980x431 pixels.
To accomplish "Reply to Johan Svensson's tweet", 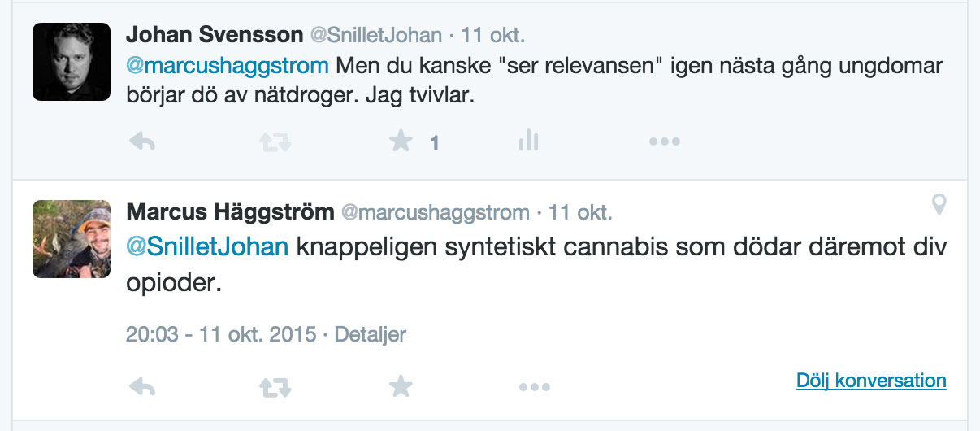I will click(142, 142).
